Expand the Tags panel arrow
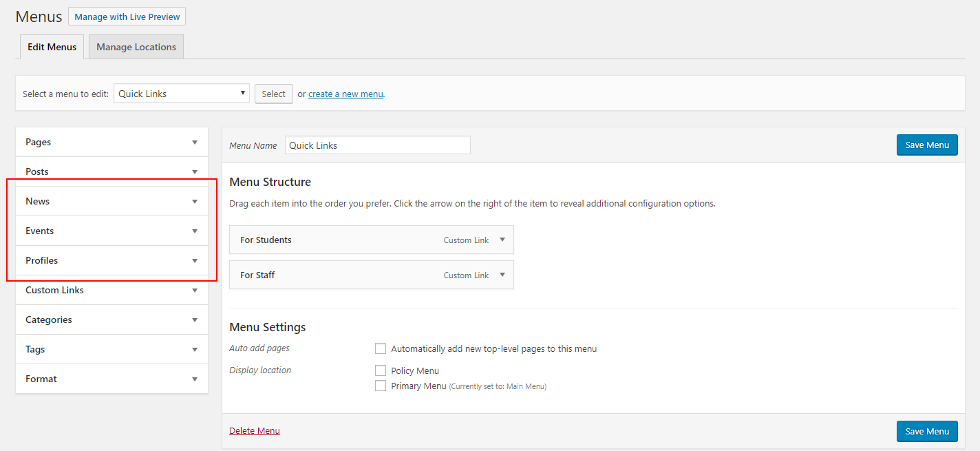This screenshot has height=451, width=980. pyautogui.click(x=195, y=350)
